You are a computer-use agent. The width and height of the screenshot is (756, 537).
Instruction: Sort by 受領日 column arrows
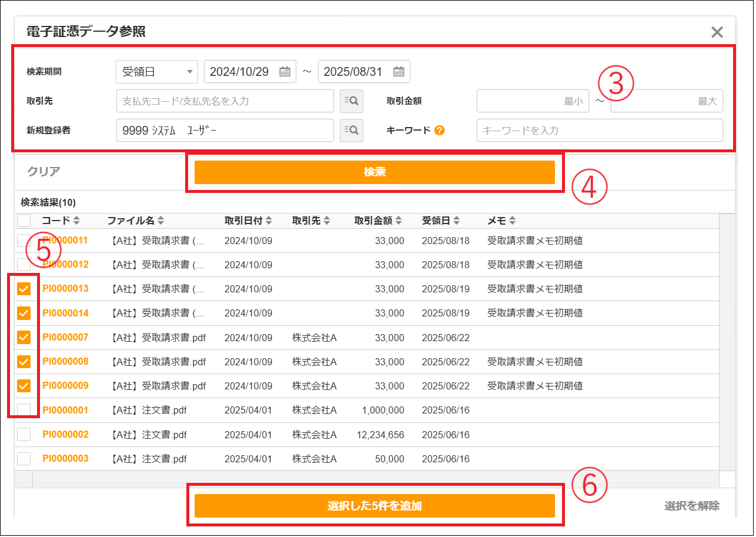point(456,221)
